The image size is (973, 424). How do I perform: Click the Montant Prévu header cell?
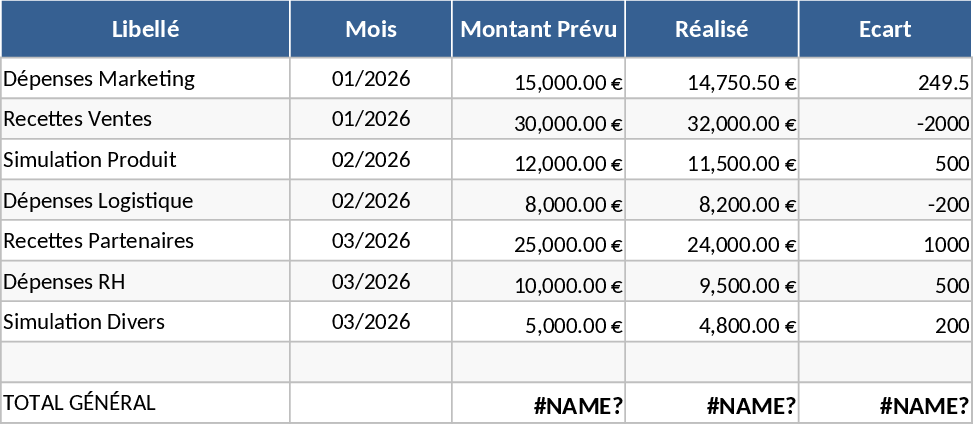coord(539,29)
